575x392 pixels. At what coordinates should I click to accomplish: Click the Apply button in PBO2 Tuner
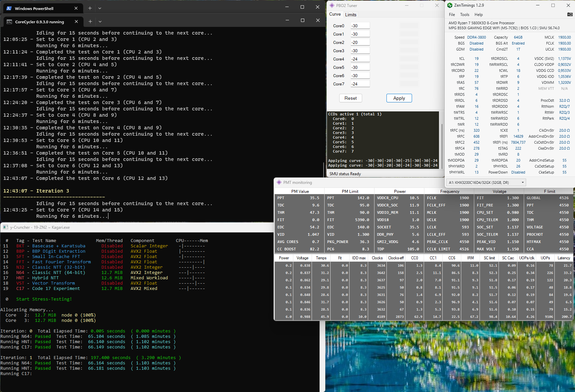tap(399, 98)
